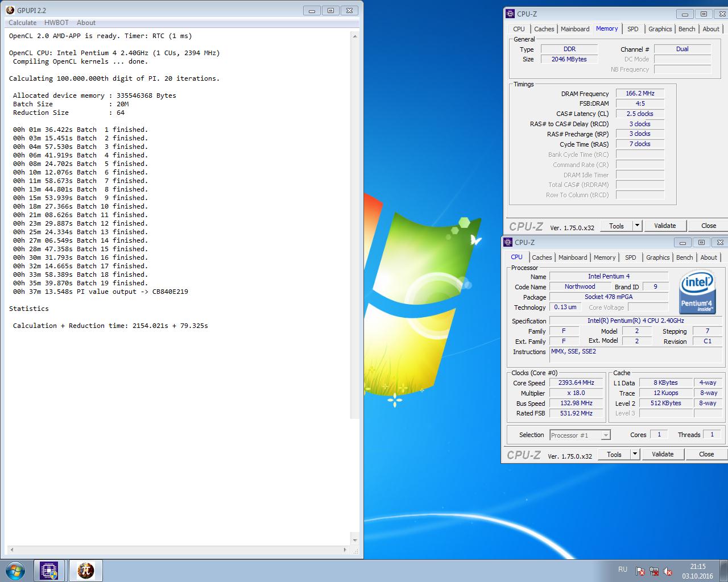
Task: Expand Tools dropdown arrow in the lower CPU-Z window
Action: (635, 454)
